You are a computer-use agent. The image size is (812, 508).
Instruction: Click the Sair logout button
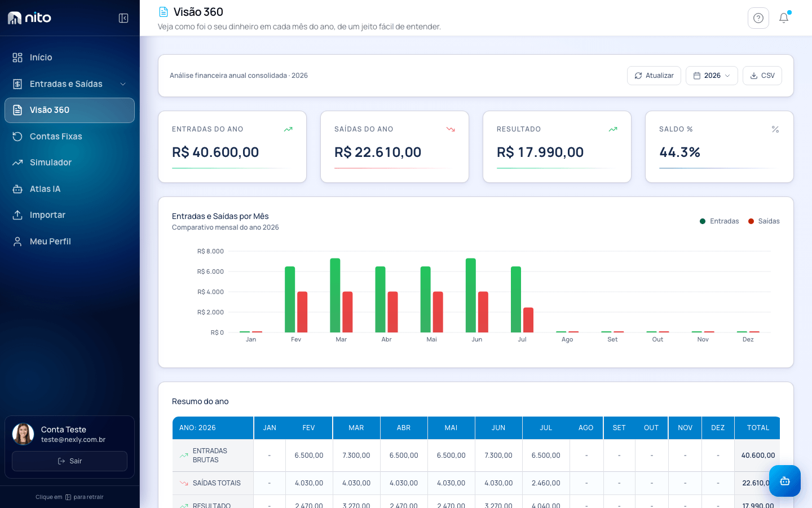(69, 461)
